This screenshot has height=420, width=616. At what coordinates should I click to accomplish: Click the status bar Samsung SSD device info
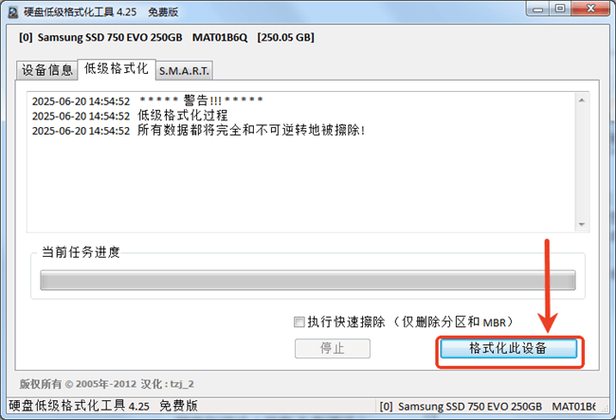click(x=487, y=406)
